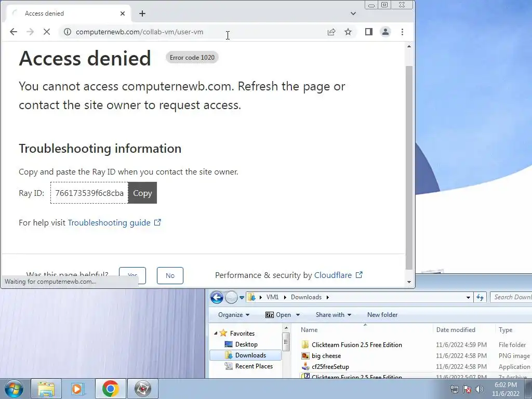Open Chrome side panel icon

pos(369,32)
